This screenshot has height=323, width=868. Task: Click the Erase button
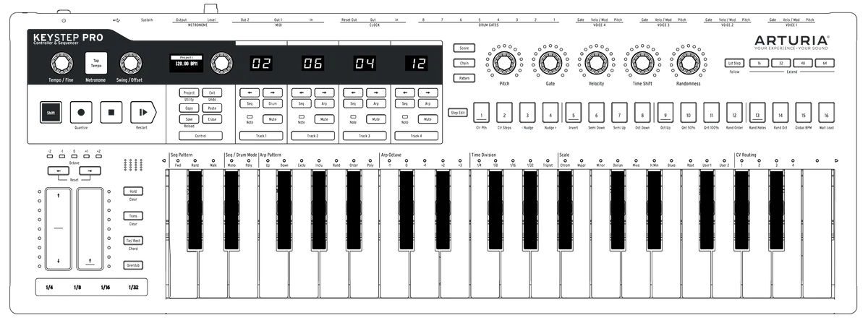[211, 119]
